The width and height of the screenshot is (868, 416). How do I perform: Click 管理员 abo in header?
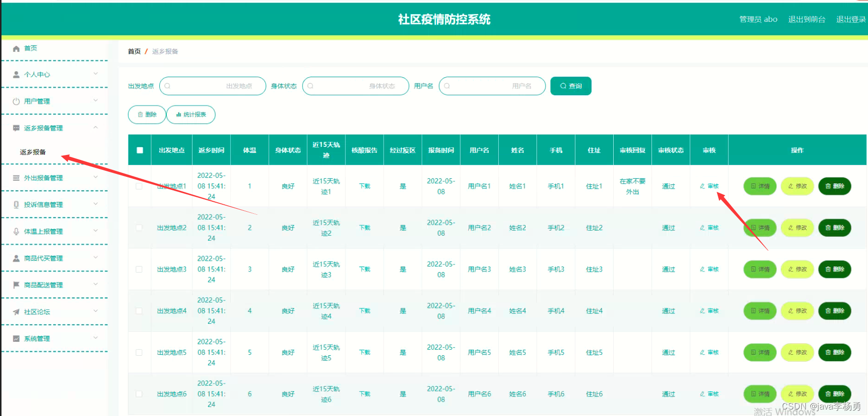[759, 19]
